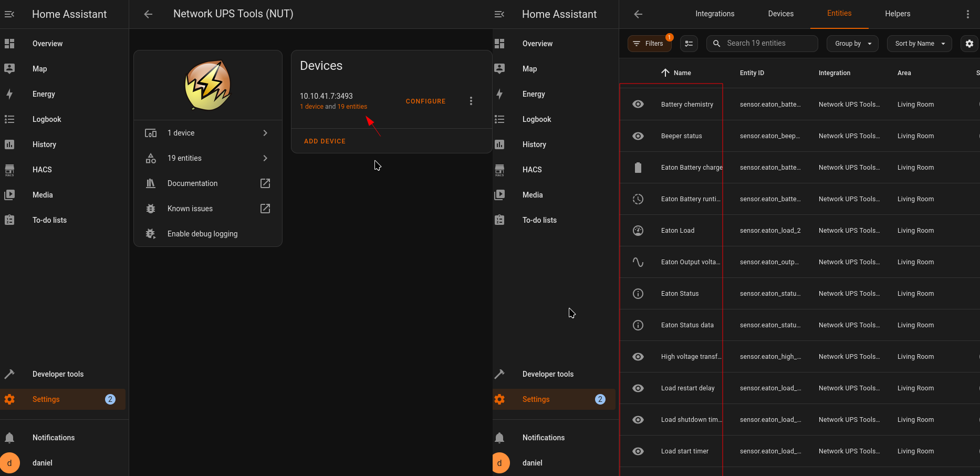
Task: Click the eye icon for Battery chemistry
Action: (638, 105)
